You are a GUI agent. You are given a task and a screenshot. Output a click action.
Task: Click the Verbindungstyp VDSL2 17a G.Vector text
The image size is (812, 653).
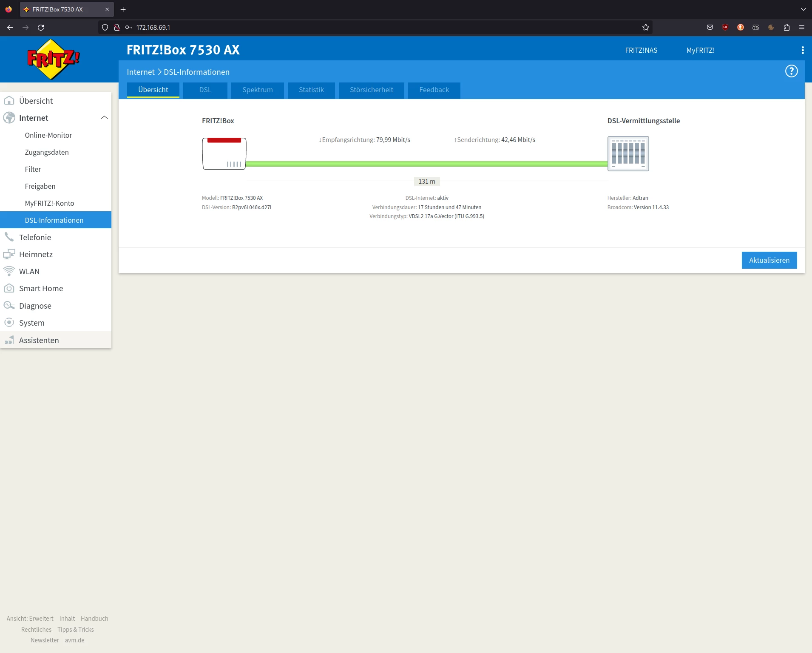tap(427, 216)
